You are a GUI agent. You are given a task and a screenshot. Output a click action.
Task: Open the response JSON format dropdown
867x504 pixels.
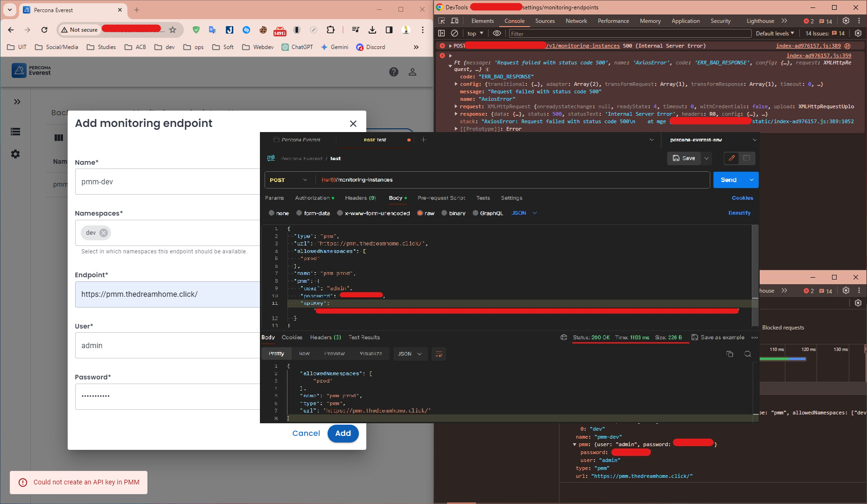[409, 354]
